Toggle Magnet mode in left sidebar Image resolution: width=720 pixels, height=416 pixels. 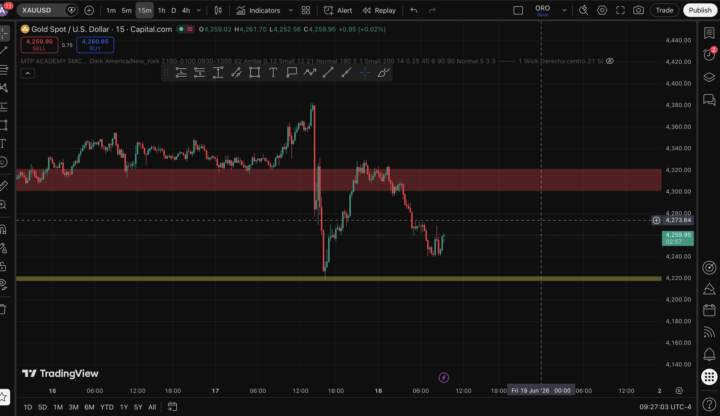point(3,229)
